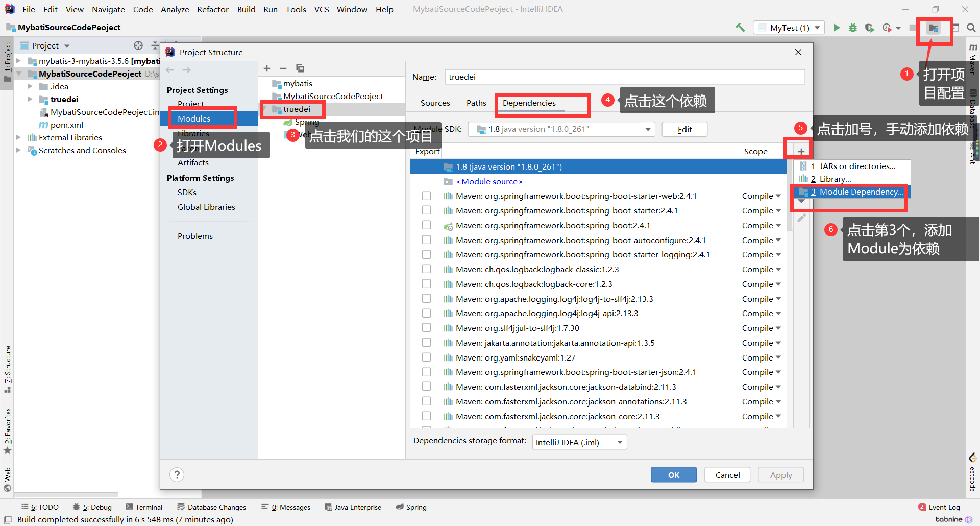
Task: Start debugging with the bug icon
Action: tap(853, 28)
